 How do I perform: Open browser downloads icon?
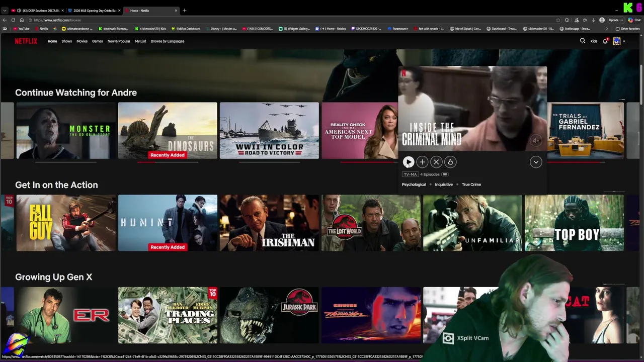(x=593, y=20)
